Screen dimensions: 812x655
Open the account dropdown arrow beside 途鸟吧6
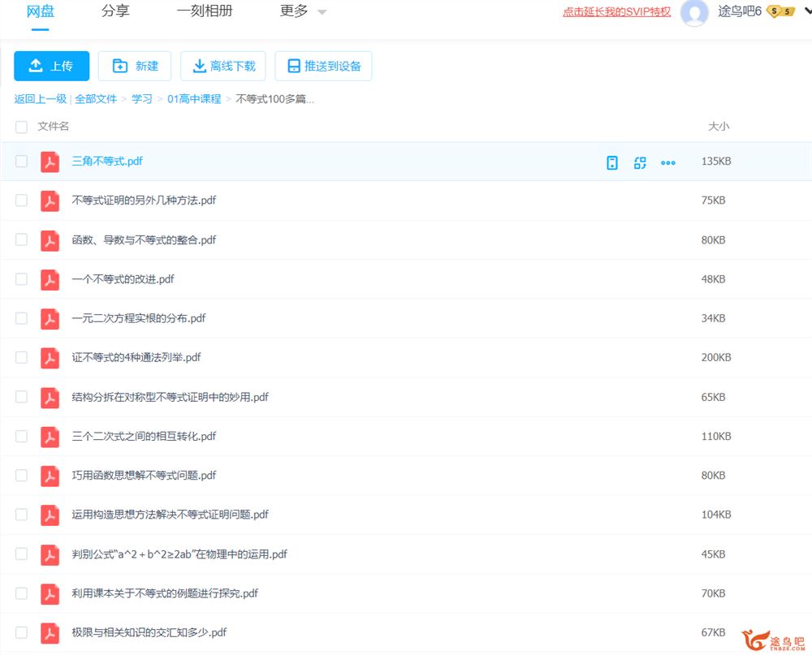[x=807, y=11]
